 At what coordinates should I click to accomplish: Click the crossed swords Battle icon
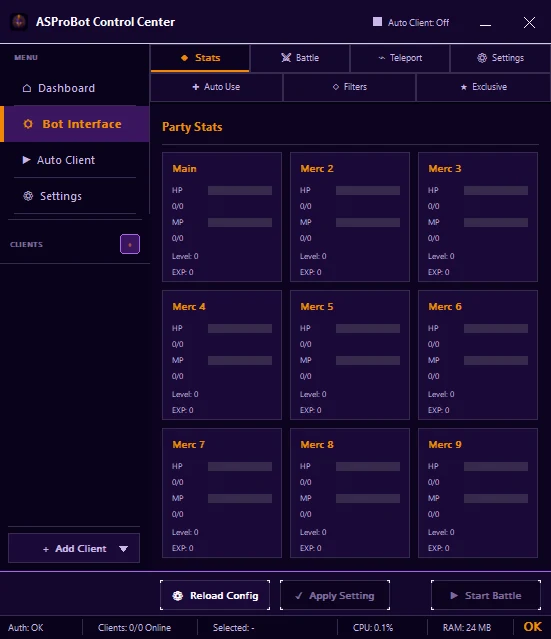(x=286, y=58)
